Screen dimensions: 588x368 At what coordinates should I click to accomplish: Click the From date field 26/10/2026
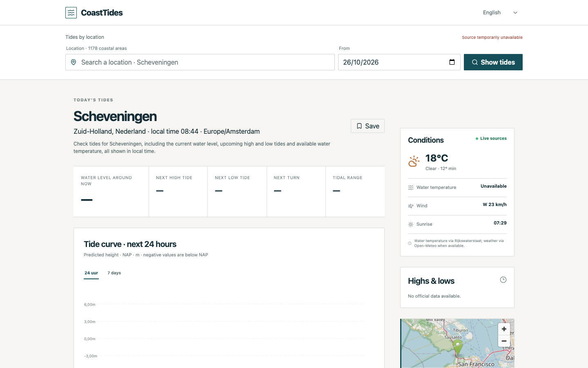[x=399, y=62]
